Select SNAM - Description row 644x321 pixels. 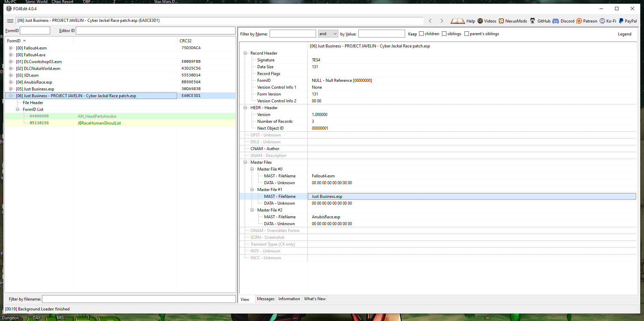438,156
